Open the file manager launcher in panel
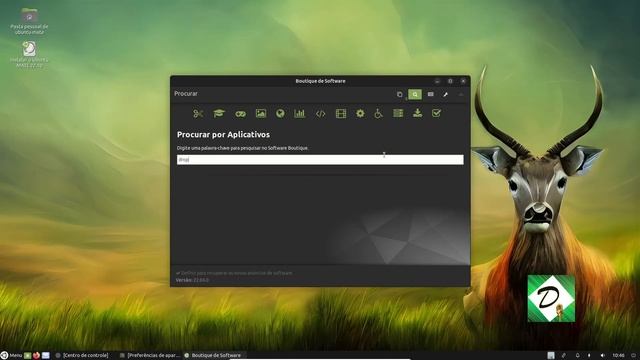The width and height of the screenshot is (640, 360). [46, 356]
